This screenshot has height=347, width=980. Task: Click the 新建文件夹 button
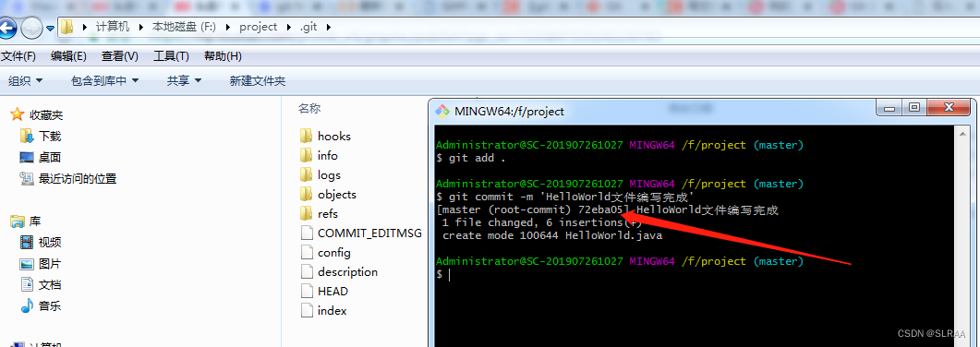[258, 80]
